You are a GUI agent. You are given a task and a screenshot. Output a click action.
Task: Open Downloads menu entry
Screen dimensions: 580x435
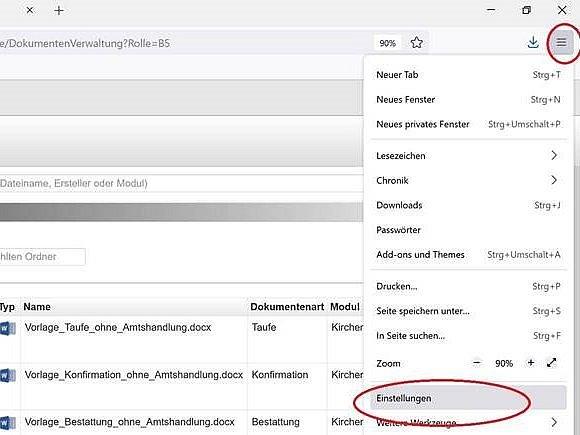point(468,205)
